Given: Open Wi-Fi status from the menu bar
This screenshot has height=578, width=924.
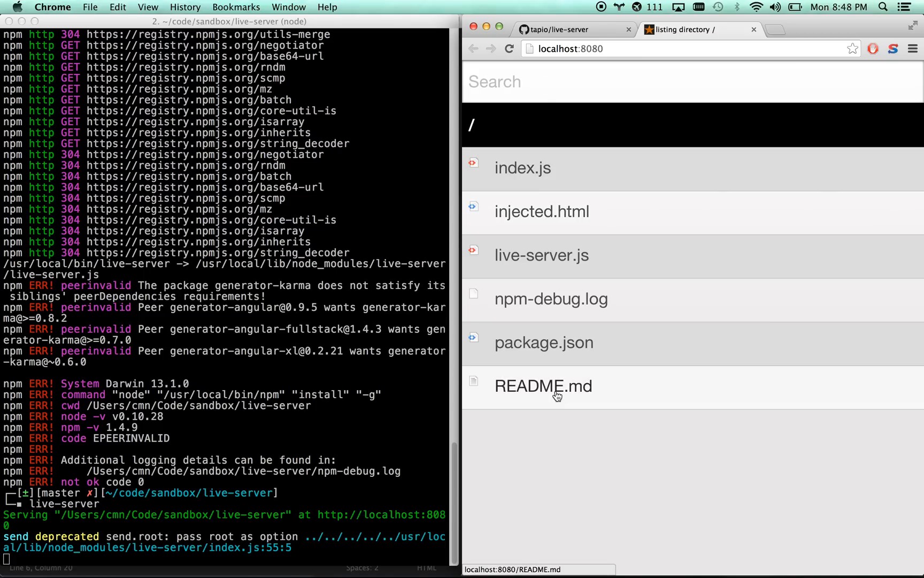Looking at the screenshot, I should tap(756, 7).
